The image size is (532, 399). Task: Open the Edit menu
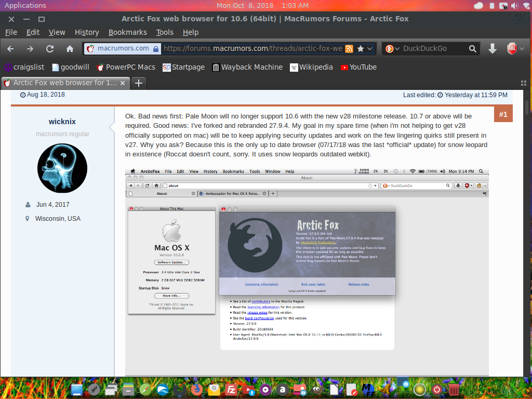(33, 32)
